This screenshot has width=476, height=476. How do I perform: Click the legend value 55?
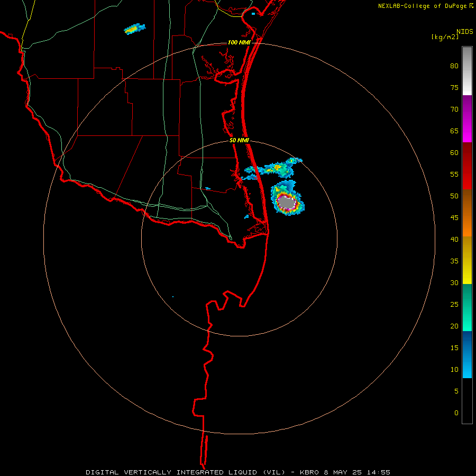coord(454,174)
